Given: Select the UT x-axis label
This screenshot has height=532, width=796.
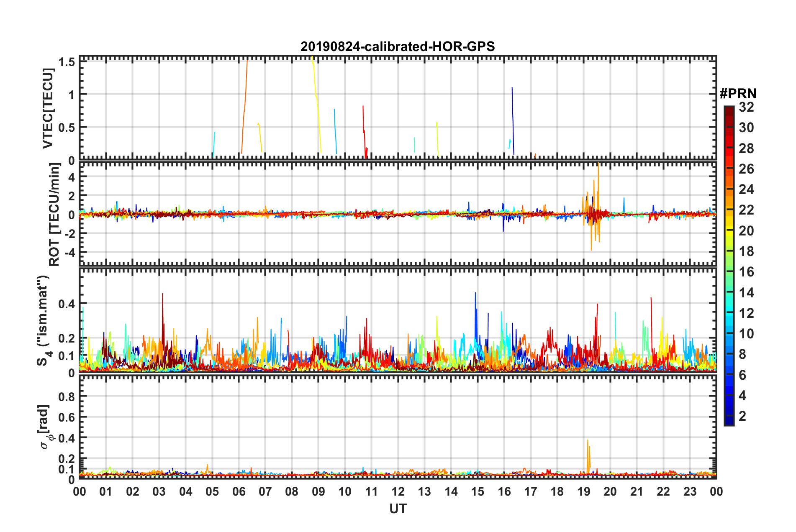Looking at the screenshot, I should [x=398, y=509].
